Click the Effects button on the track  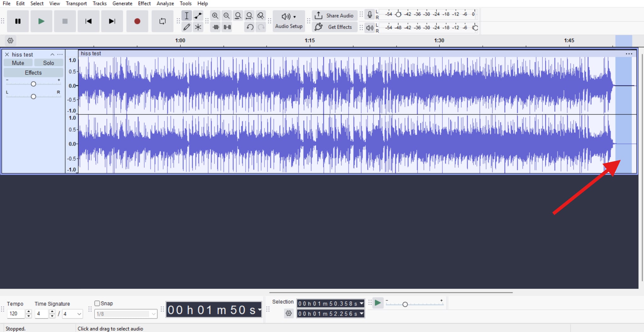tap(33, 72)
